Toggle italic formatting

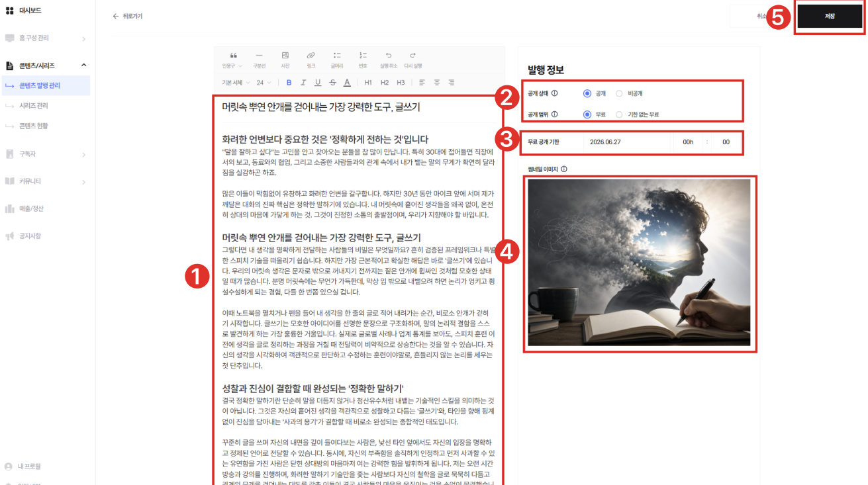point(303,83)
